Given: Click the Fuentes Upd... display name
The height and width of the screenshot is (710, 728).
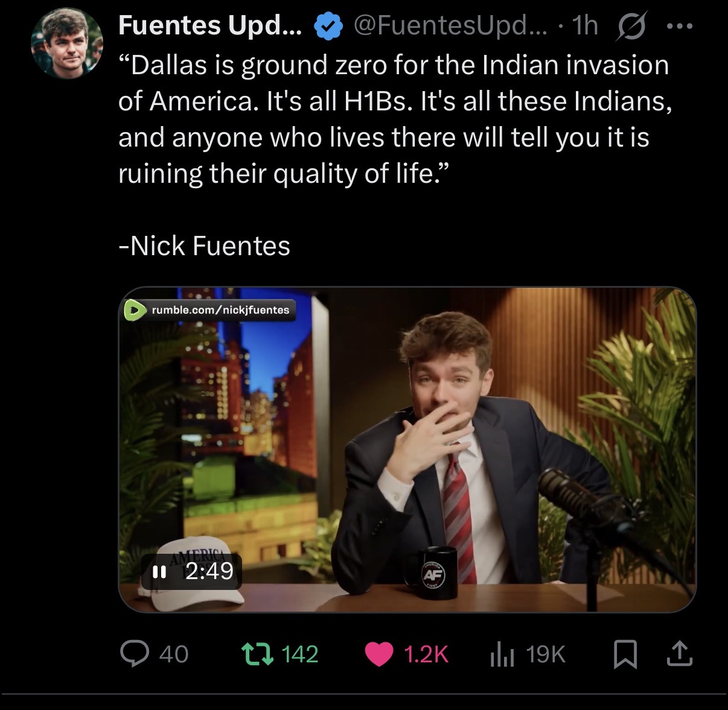Looking at the screenshot, I should click(x=210, y=25).
